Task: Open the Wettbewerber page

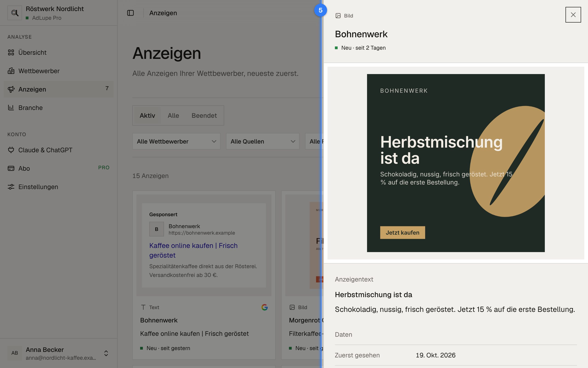Action: (59, 71)
